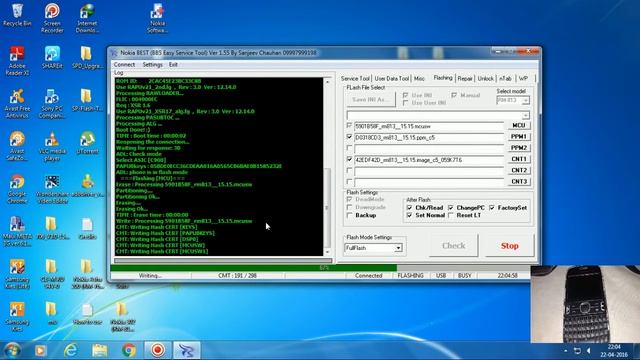Open Internet Download Manager desktop shortcut
Image resolution: width=640 pixels, height=360 pixels.
coord(87,18)
